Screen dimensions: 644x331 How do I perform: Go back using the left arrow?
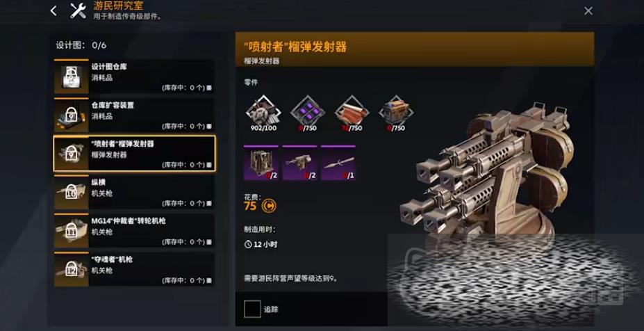(x=53, y=11)
